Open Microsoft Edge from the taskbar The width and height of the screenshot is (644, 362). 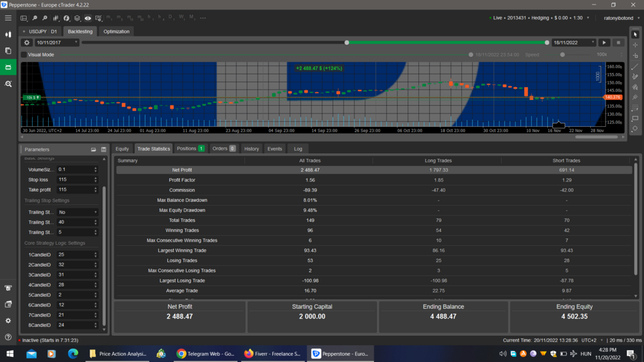coord(73,354)
